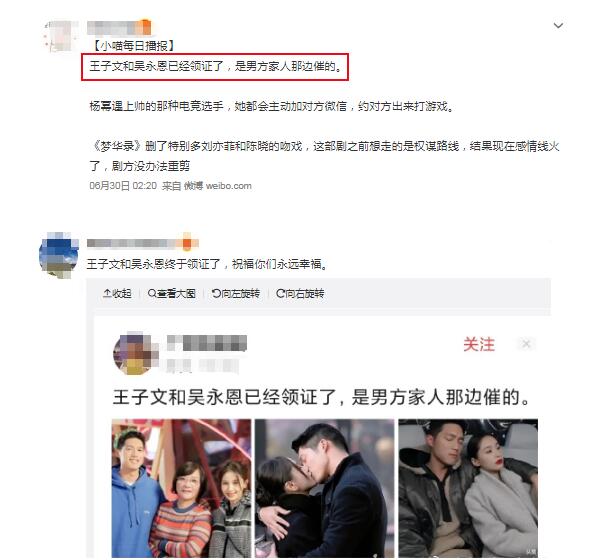Click the red-boxed highlighted headline text

tap(215, 67)
